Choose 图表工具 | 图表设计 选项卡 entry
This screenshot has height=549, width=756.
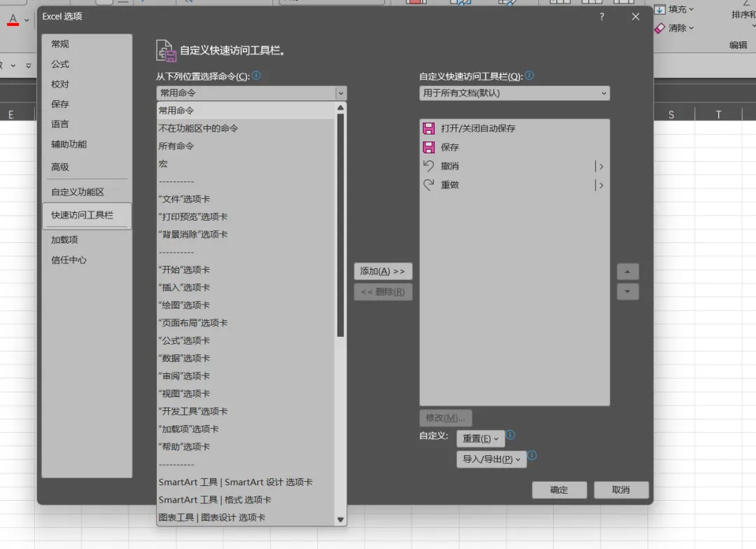pos(246,517)
